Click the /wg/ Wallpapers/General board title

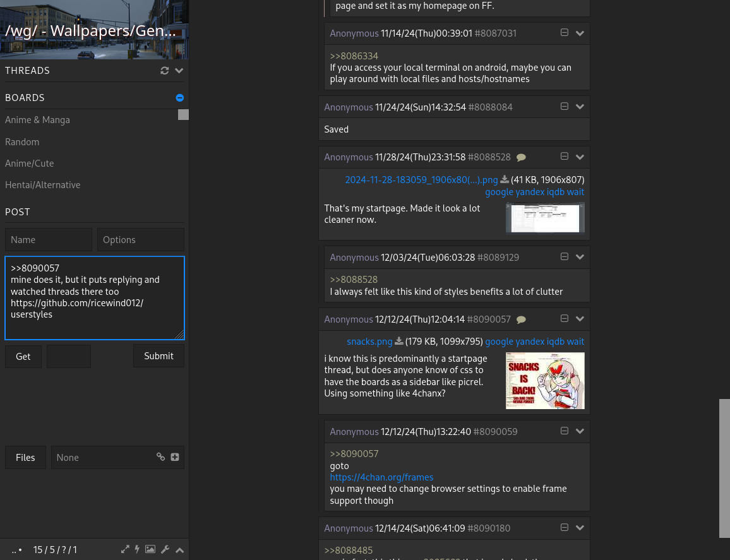pyautogui.click(x=91, y=30)
